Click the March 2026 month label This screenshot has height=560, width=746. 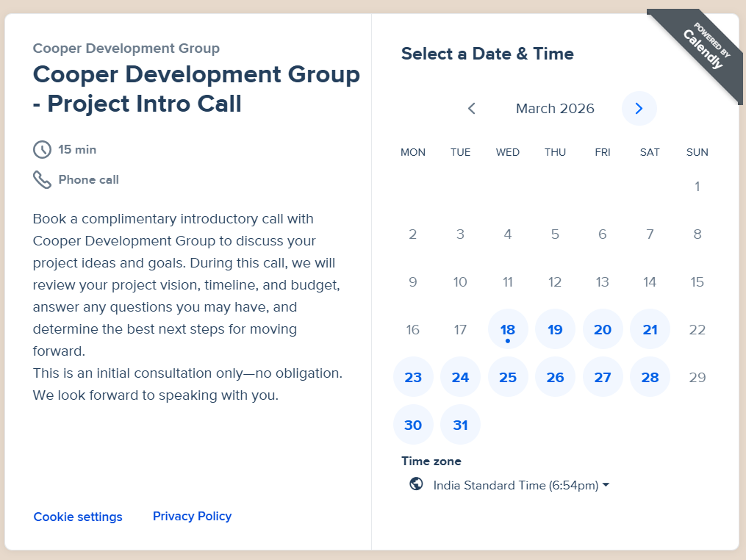pos(555,109)
